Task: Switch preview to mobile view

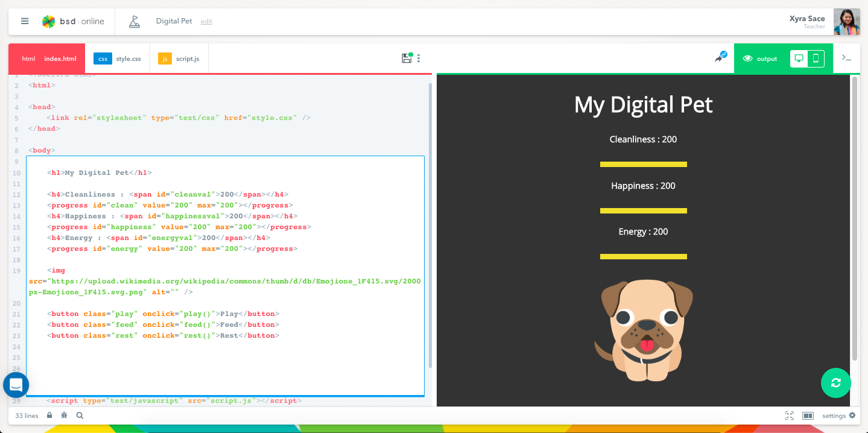Action: coord(816,58)
